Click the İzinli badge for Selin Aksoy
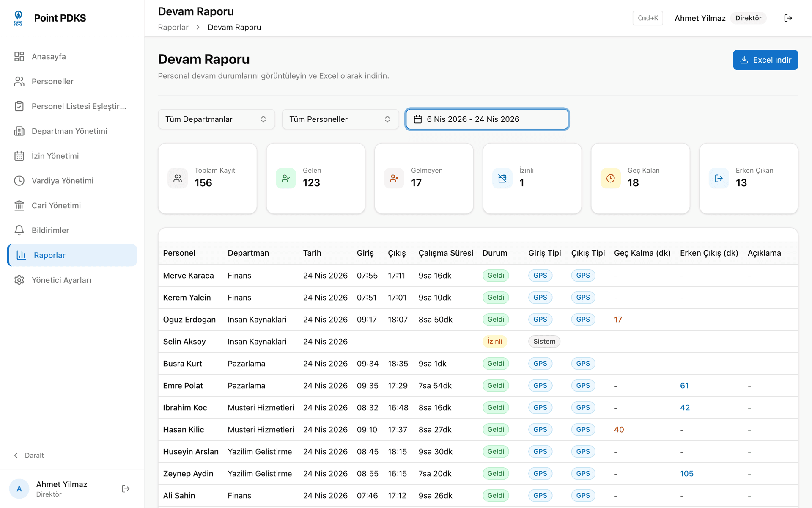The image size is (812, 508). point(495,342)
